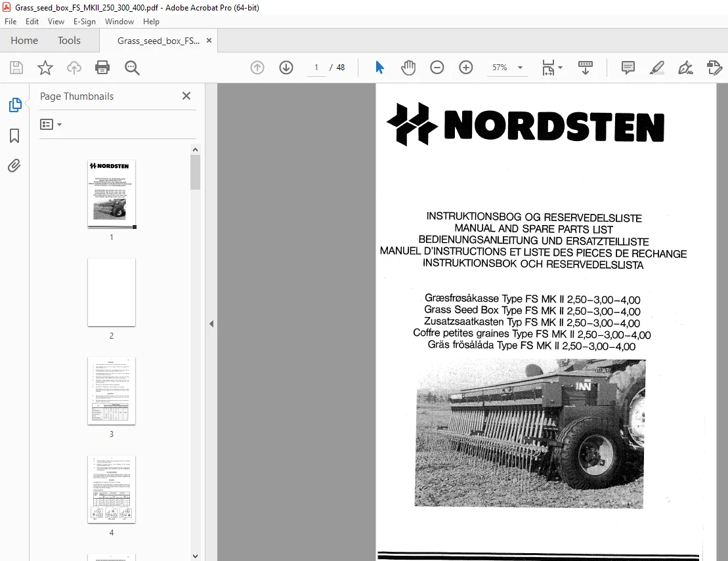Screen dimensions: 728x561
Task: Click the thumbnails scrollbar handle
Action: coord(195,172)
